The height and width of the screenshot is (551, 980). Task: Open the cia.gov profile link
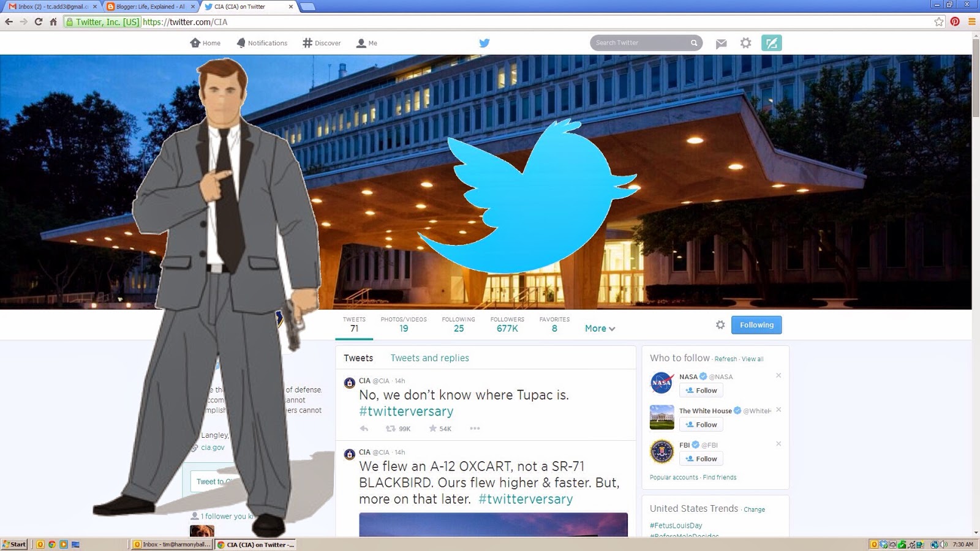point(213,448)
